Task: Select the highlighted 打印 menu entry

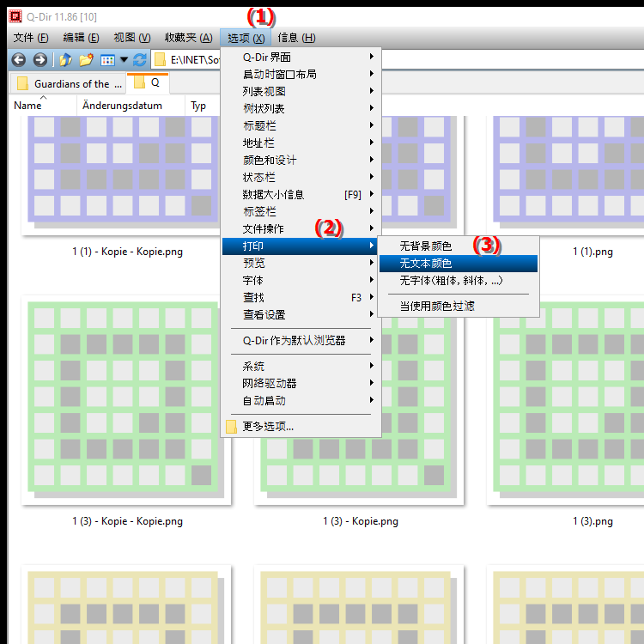Action: (301, 246)
